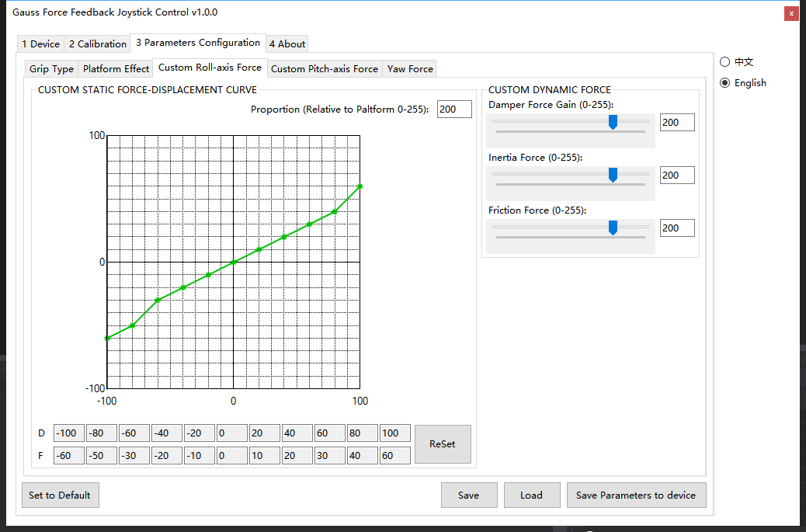Close the Gauss Joystick Control window
The width and height of the screenshot is (806, 532).
tap(791, 13)
